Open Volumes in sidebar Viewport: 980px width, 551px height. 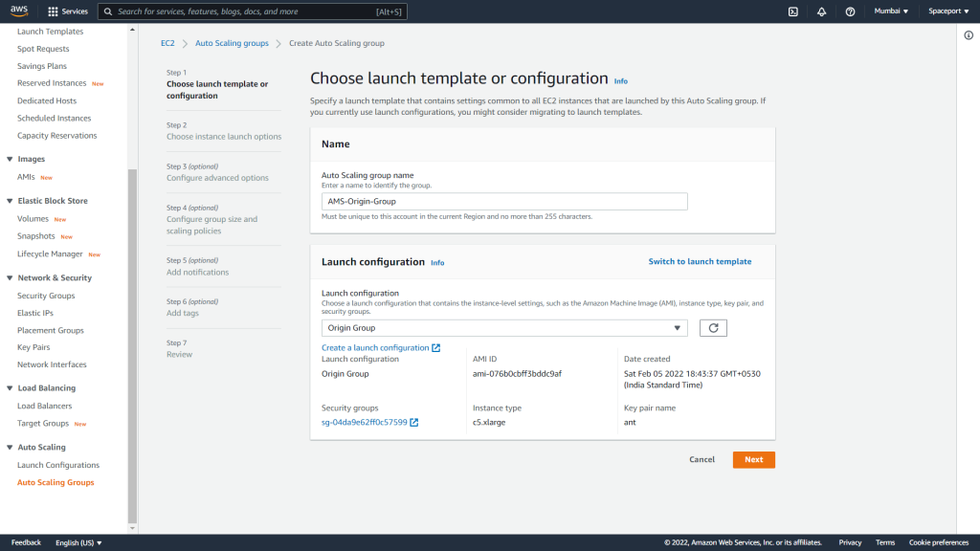pyautogui.click(x=33, y=219)
